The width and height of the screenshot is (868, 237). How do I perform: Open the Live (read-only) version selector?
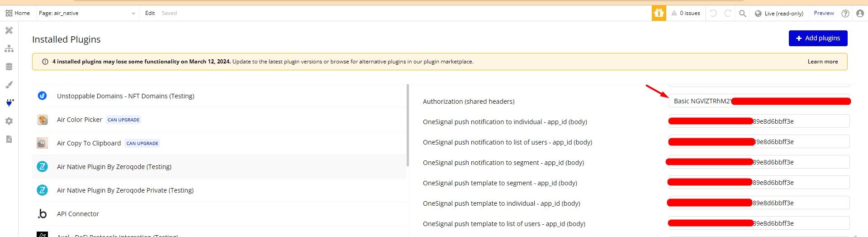tap(779, 14)
